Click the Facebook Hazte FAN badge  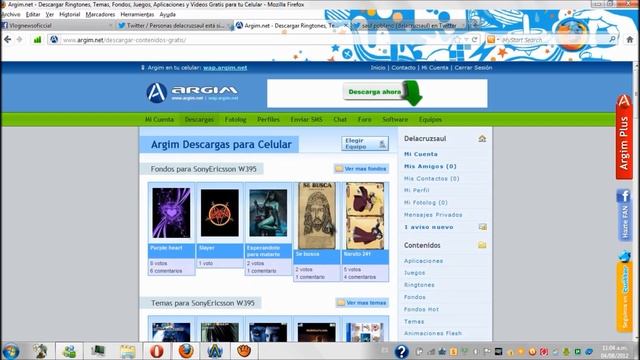point(624,215)
